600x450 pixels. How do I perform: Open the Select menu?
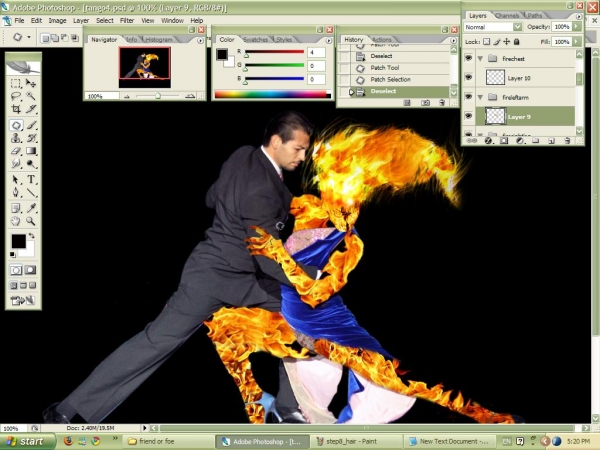[104, 20]
